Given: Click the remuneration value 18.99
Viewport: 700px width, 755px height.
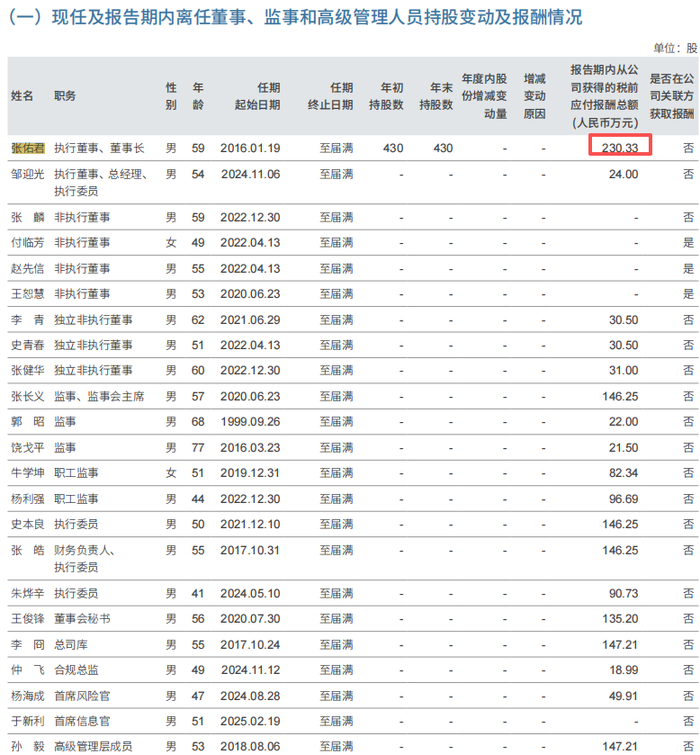Looking at the screenshot, I should point(623,670).
